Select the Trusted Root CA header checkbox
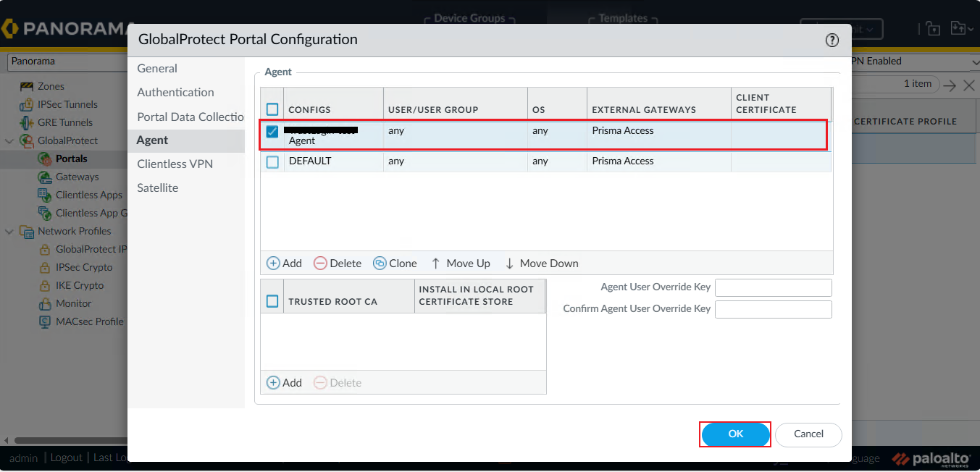980x472 pixels. 272,301
